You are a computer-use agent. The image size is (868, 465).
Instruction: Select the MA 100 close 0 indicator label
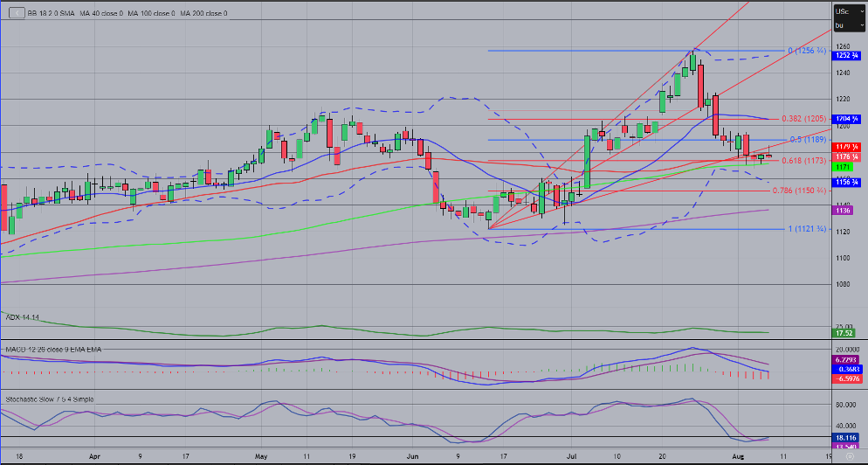[152, 13]
